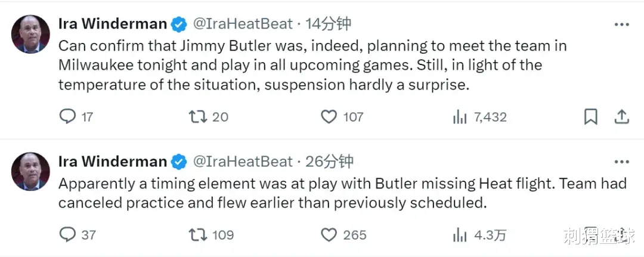
Task: Open Ira Winderman avatar on second tweet
Action: pyautogui.click(x=30, y=172)
